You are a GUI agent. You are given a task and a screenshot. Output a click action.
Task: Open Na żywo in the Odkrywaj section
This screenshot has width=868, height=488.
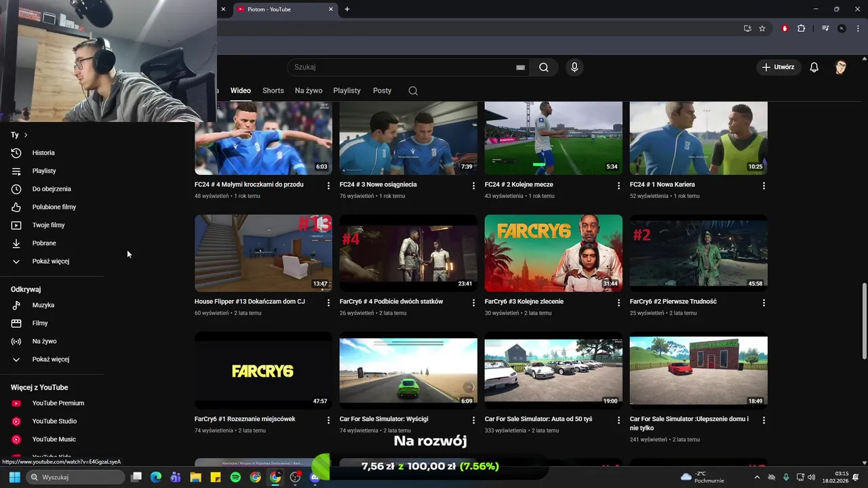click(x=44, y=341)
